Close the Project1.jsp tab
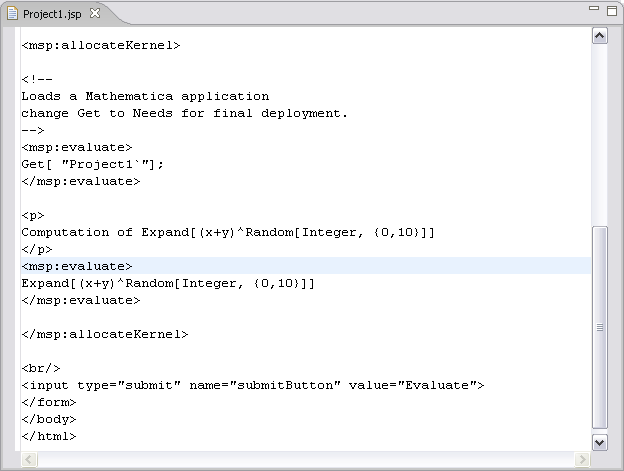This screenshot has height=471, width=624. pyautogui.click(x=95, y=14)
